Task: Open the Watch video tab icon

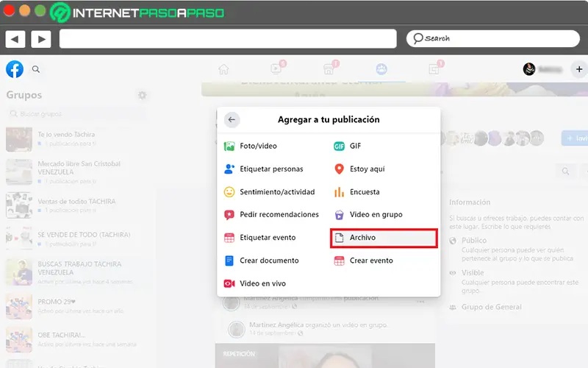Action: [x=277, y=68]
